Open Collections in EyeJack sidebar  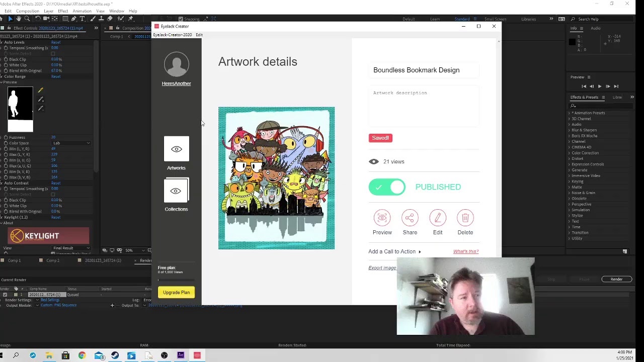176,195
